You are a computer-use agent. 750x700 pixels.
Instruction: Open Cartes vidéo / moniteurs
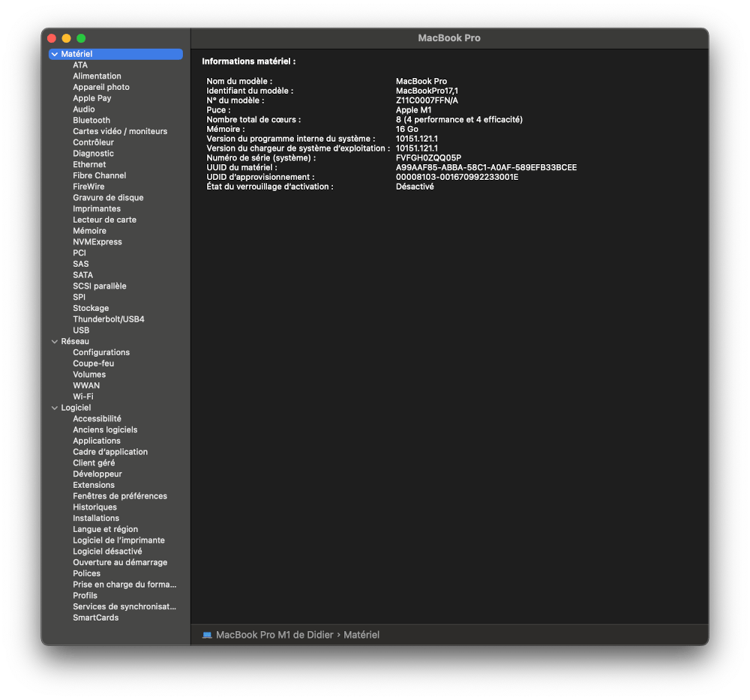point(120,131)
